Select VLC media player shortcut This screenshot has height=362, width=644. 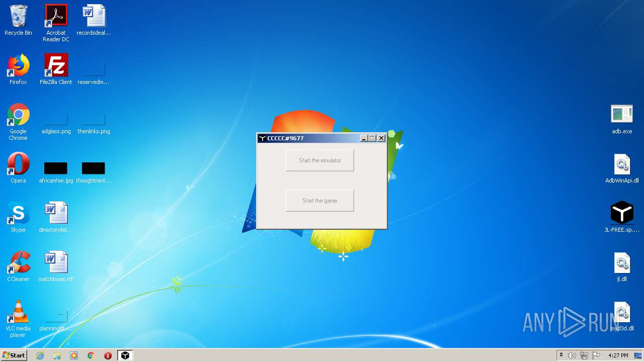coord(18,319)
